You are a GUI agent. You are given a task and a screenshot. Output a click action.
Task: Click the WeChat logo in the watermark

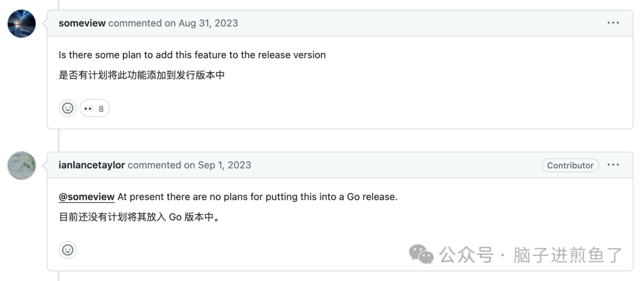(421, 254)
